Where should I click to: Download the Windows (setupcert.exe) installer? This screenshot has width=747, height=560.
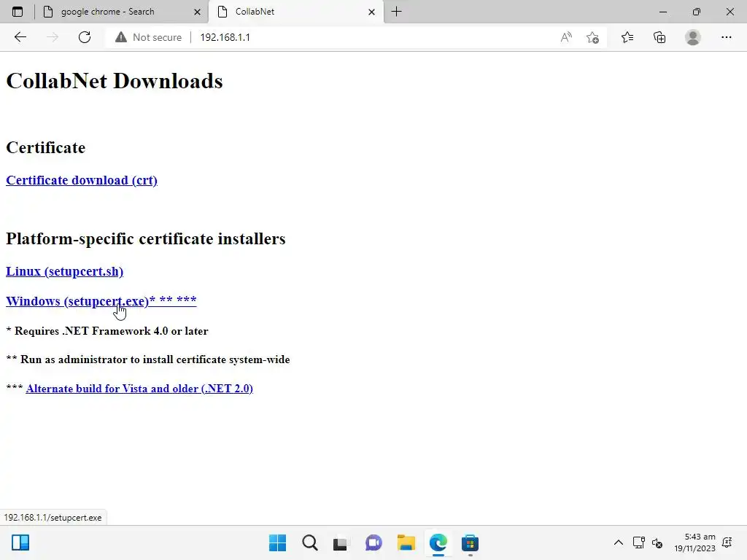click(x=101, y=301)
